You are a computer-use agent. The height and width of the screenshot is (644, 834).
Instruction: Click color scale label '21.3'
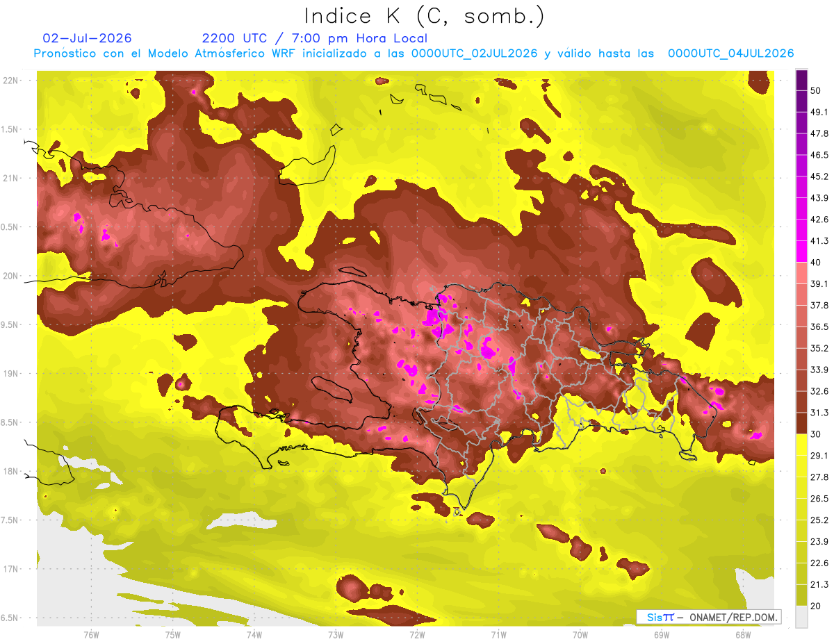pos(819,585)
